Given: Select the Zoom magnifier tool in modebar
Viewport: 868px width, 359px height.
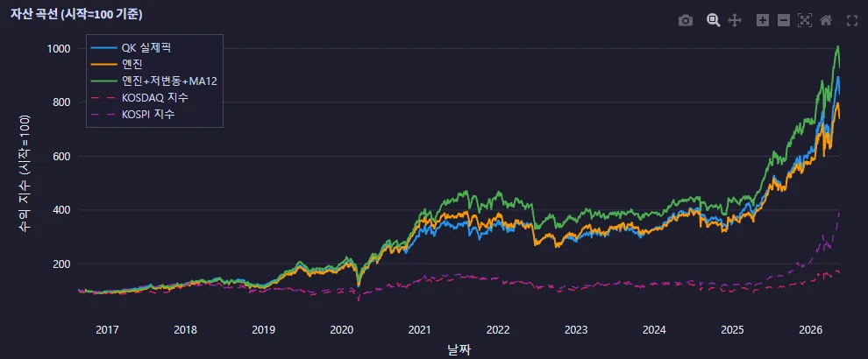Looking at the screenshot, I should click(x=714, y=20).
